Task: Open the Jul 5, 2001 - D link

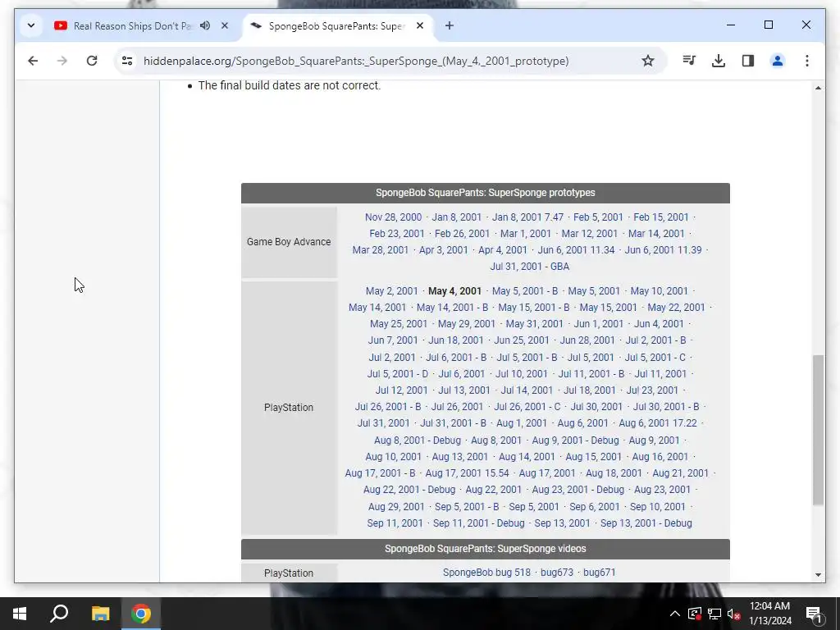Action: click(398, 374)
